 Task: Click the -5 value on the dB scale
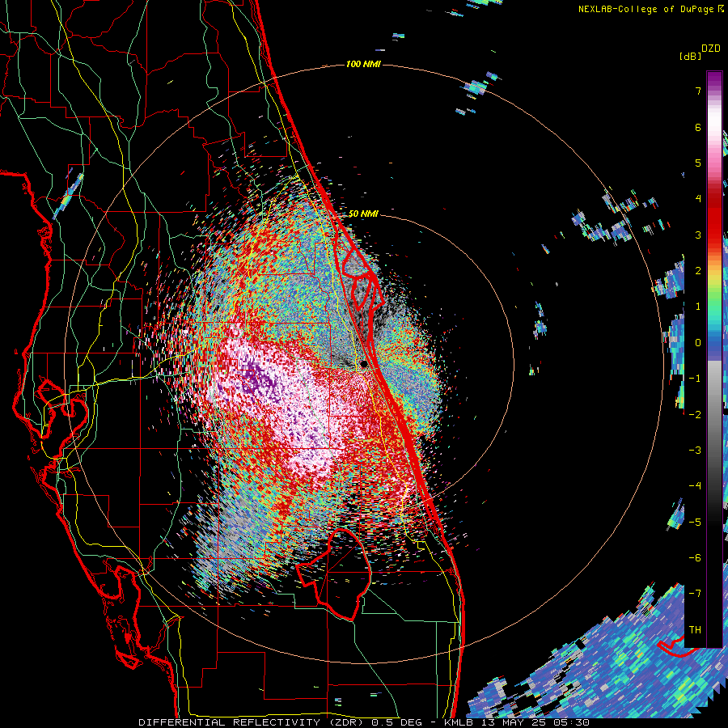tap(695, 523)
